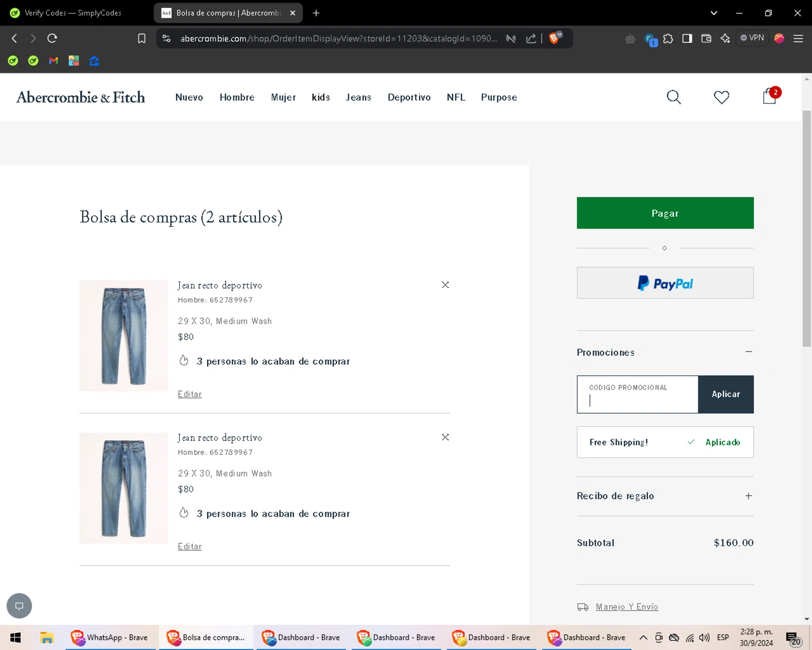Click the share icon in address bar

point(531,38)
